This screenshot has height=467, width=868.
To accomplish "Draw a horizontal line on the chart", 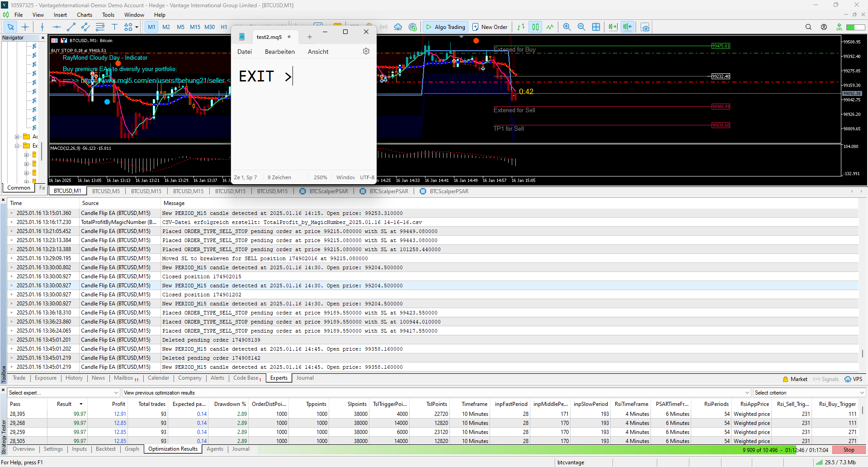I will (x=57, y=27).
